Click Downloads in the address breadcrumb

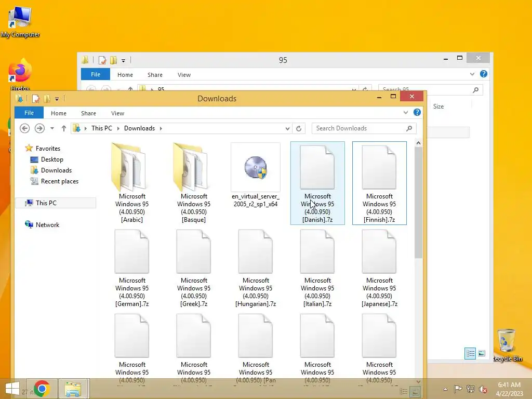tap(139, 128)
